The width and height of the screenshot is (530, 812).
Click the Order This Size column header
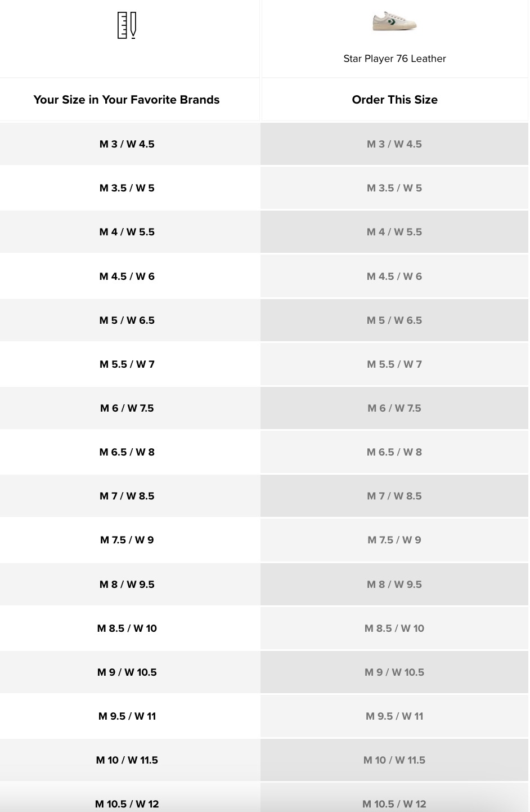[394, 100]
